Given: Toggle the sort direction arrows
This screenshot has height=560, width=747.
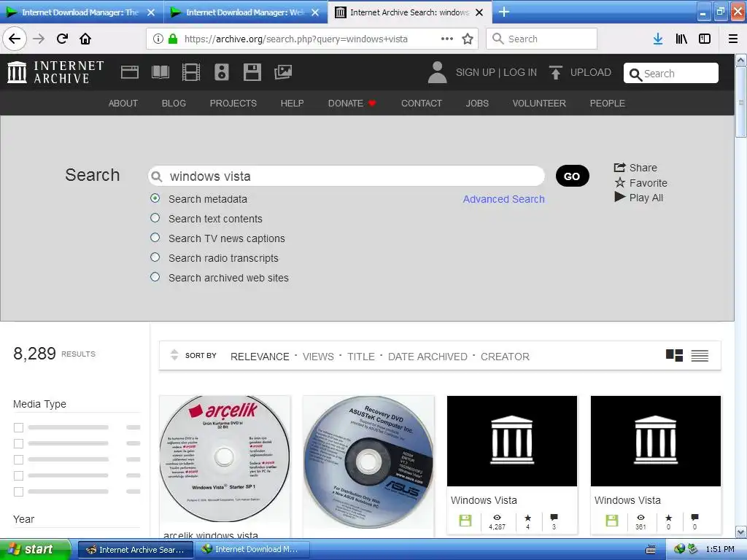Looking at the screenshot, I should (174, 355).
